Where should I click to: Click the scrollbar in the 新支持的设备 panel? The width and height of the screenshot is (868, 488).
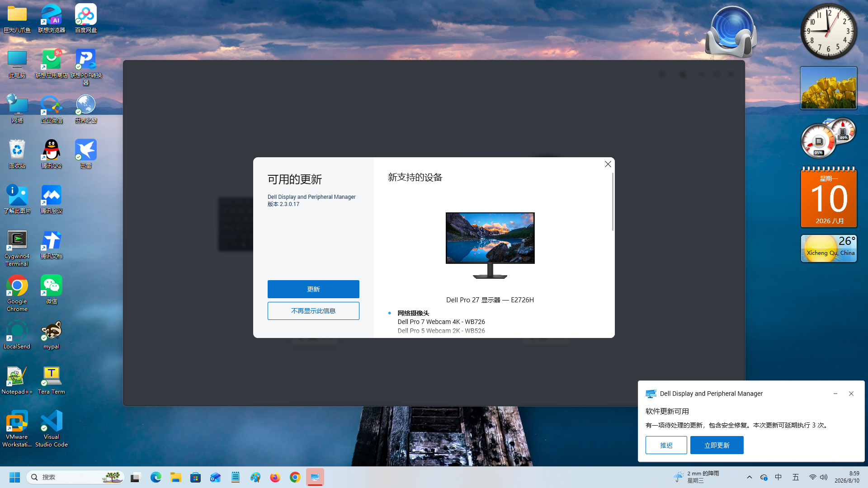click(x=613, y=202)
